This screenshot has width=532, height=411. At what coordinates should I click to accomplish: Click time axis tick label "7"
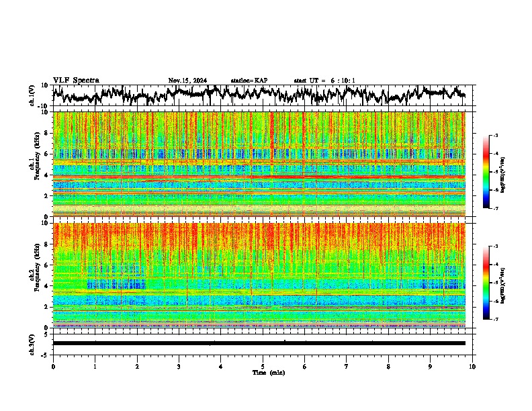coord(347,367)
